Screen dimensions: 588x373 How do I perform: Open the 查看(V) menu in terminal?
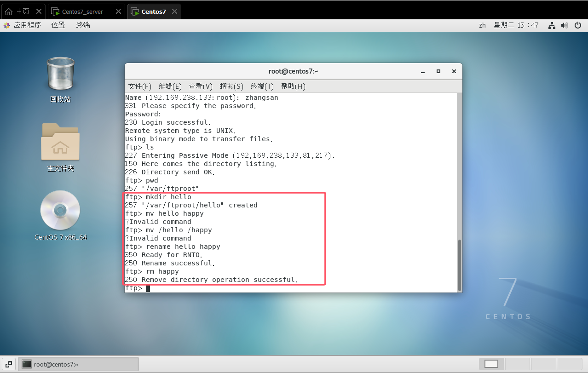[201, 86]
